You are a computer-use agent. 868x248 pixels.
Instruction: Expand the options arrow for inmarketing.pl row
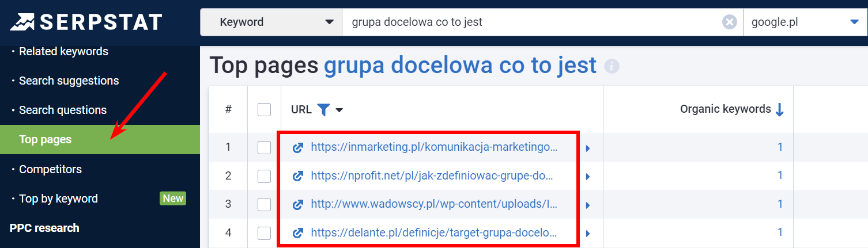click(x=588, y=148)
